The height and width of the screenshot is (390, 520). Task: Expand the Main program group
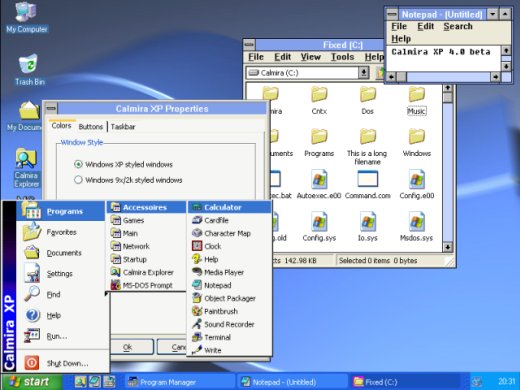(146, 233)
